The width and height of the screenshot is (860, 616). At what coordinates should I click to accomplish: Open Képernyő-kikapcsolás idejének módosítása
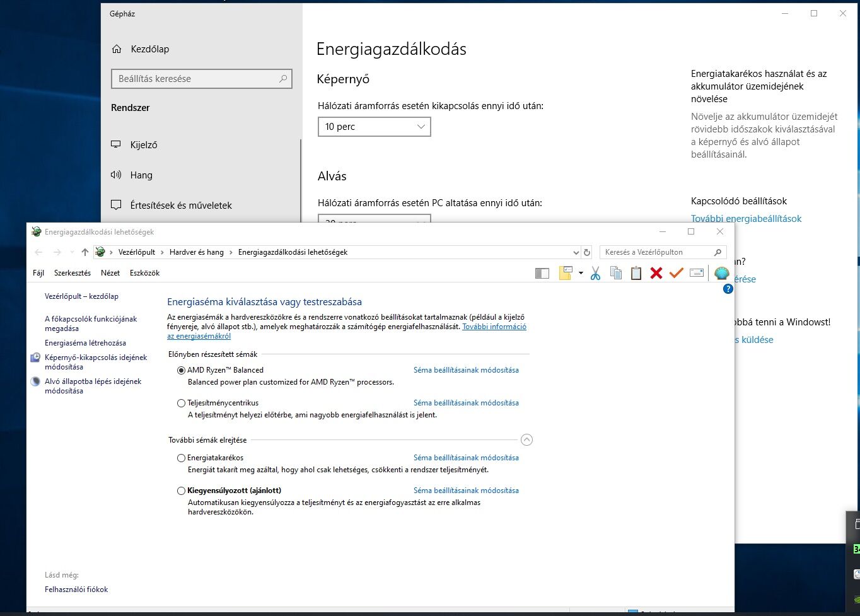coord(96,362)
